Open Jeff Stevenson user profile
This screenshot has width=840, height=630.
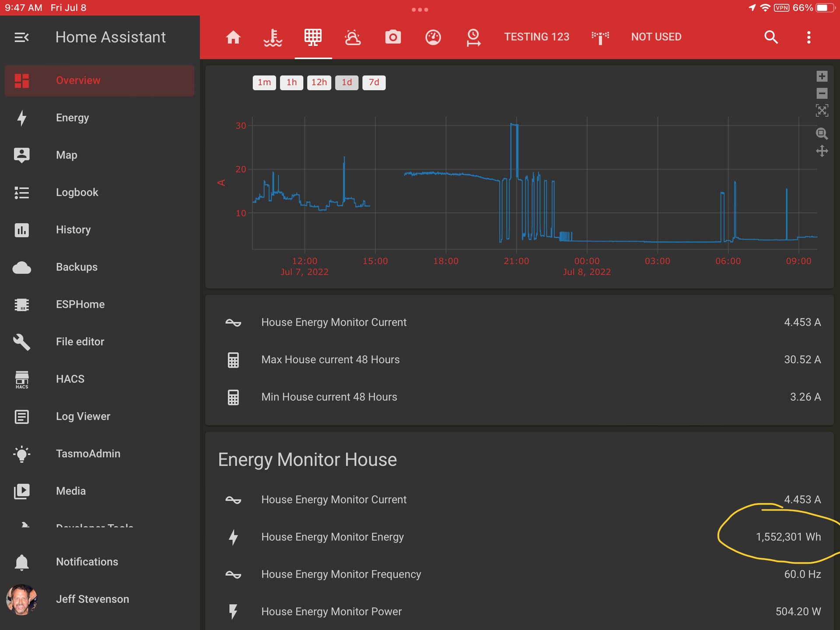[92, 599]
